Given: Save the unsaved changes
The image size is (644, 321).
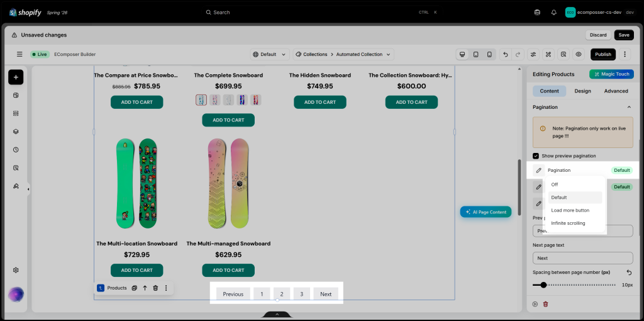Looking at the screenshot, I should (624, 35).
